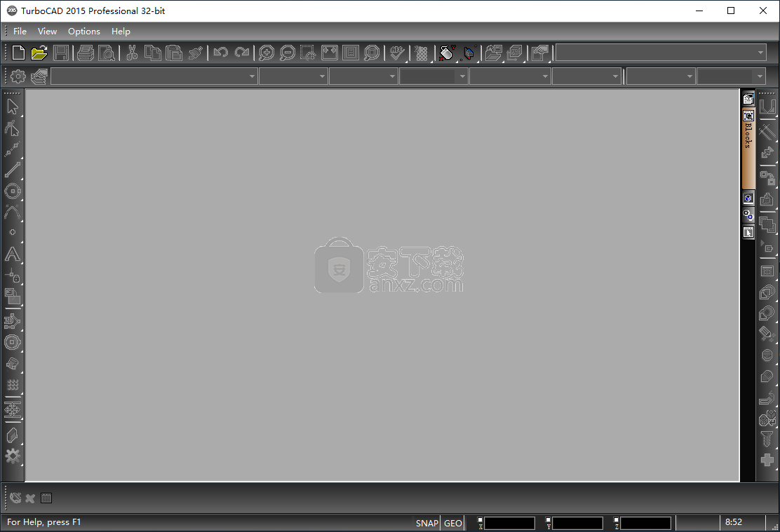Toggle GEO mode in status bar

pyautogui.click(x=453, y=523)
